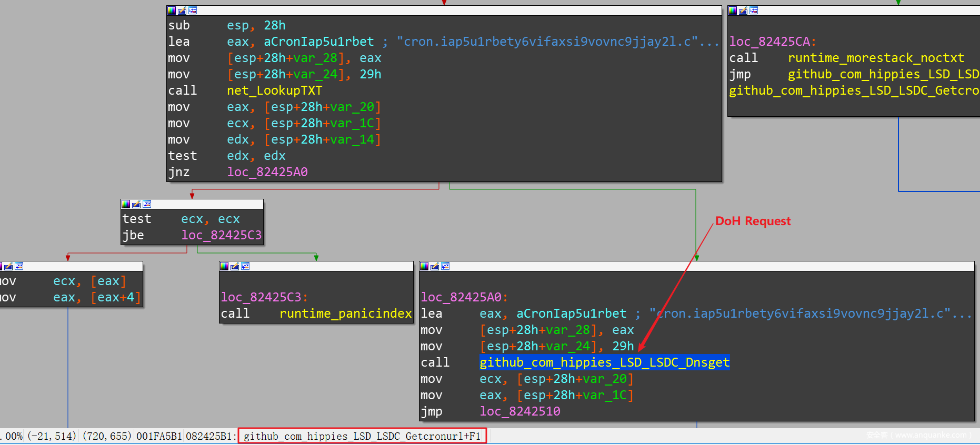
Task: Click the jmp github_com_hippies_LSD target in the loc_82425CA node
Action: point(884,74)
